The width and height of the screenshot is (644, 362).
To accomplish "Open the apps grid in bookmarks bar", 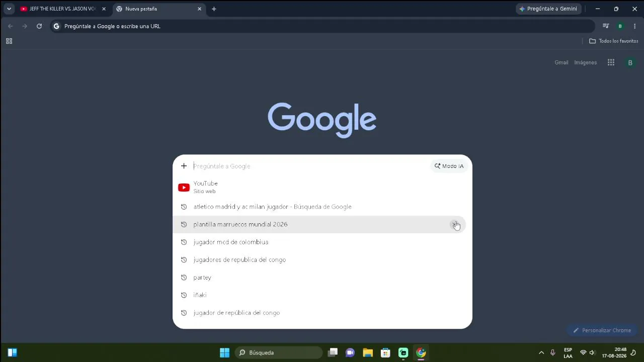I will (x=9, y=41).
